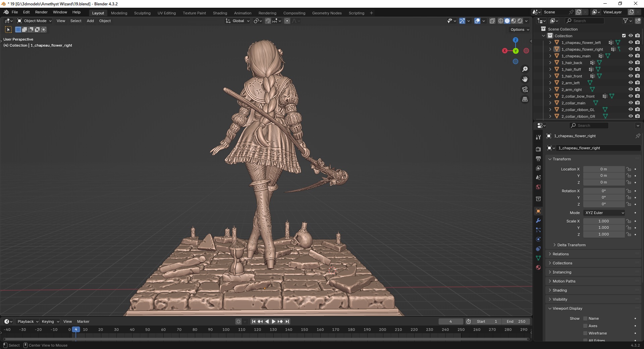
Task: Open the XYZ Euler rotation mode dropdown
Action: 604,213
